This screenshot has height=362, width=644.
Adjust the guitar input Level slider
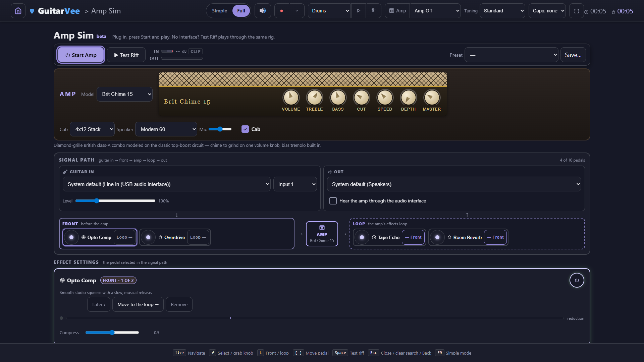coord(115,201)
